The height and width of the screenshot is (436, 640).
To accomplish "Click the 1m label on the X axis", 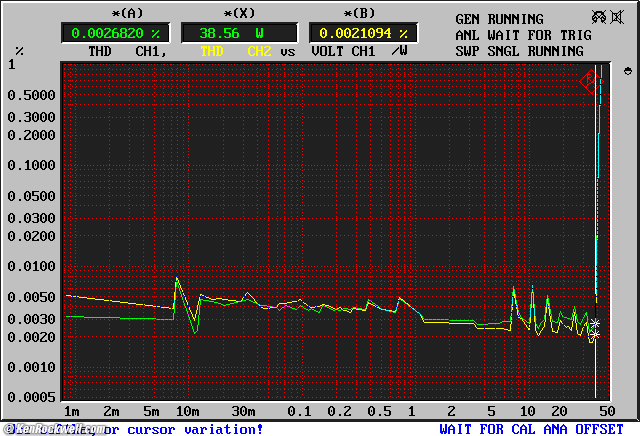I will coord(71,412).
